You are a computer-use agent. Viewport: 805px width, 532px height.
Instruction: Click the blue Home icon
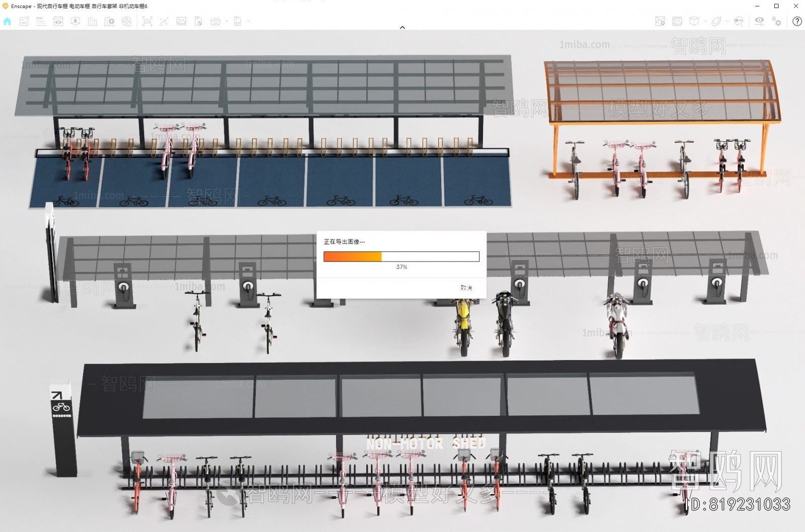7,21
